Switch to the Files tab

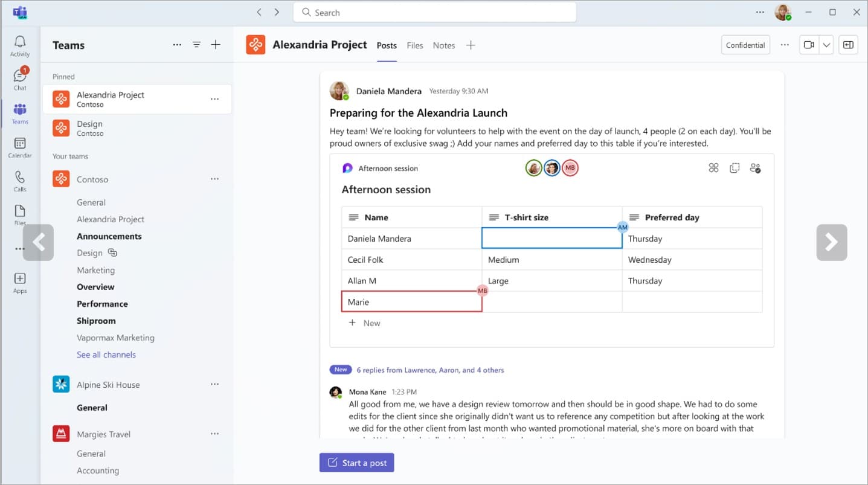pos(415,45)
